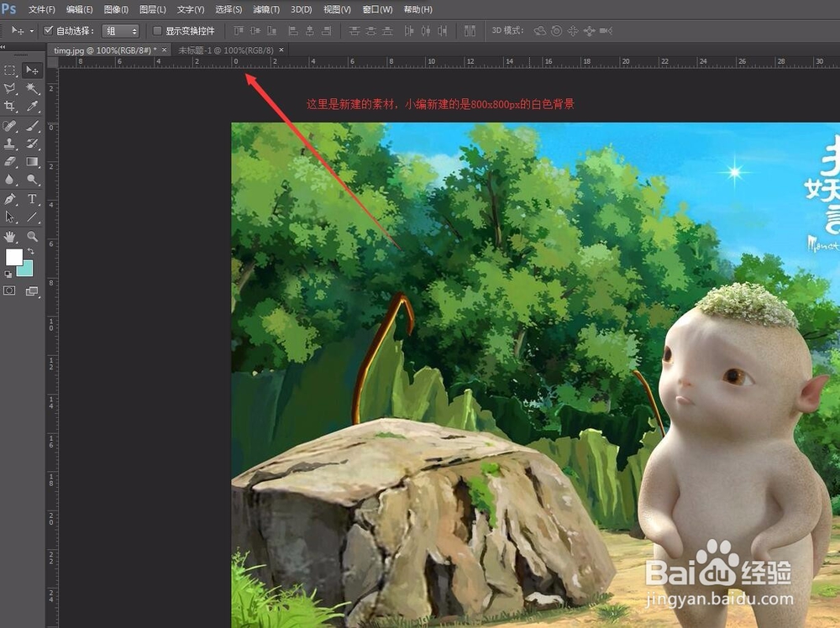Open the 选择(S) menu

pos(228,9)
